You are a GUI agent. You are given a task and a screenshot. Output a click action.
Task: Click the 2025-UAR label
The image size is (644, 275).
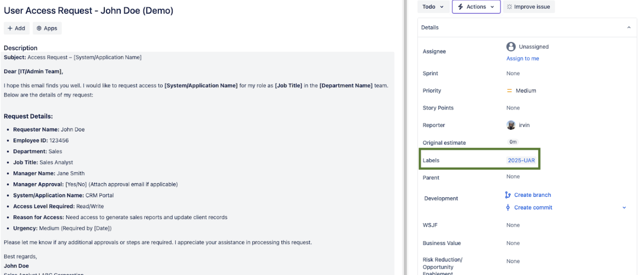click(x=521, y=161)
